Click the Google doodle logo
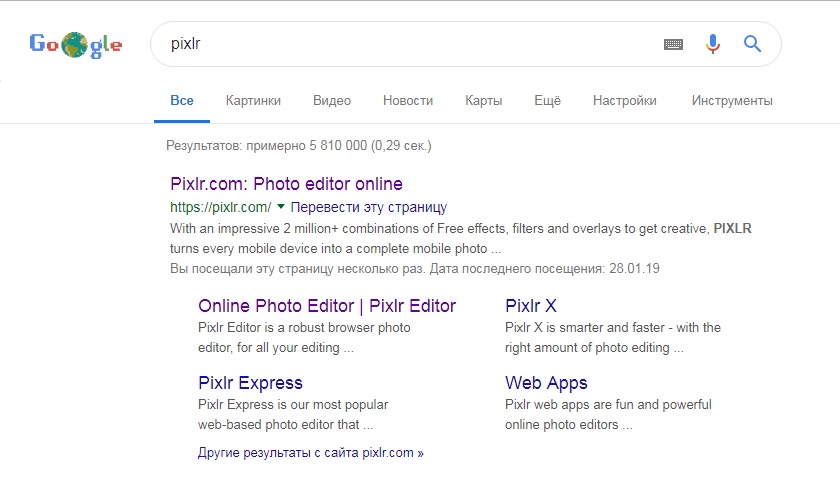 point(76,44)
